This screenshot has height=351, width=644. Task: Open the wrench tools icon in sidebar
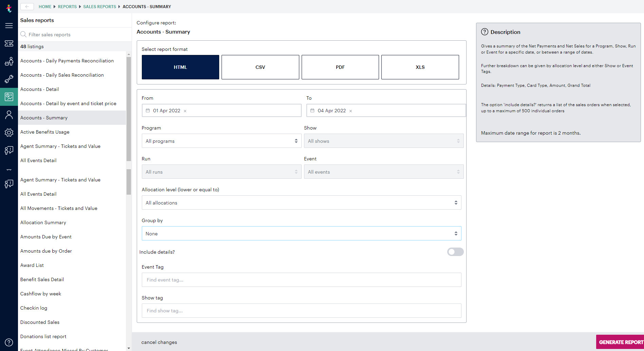(x=9, y=79)
